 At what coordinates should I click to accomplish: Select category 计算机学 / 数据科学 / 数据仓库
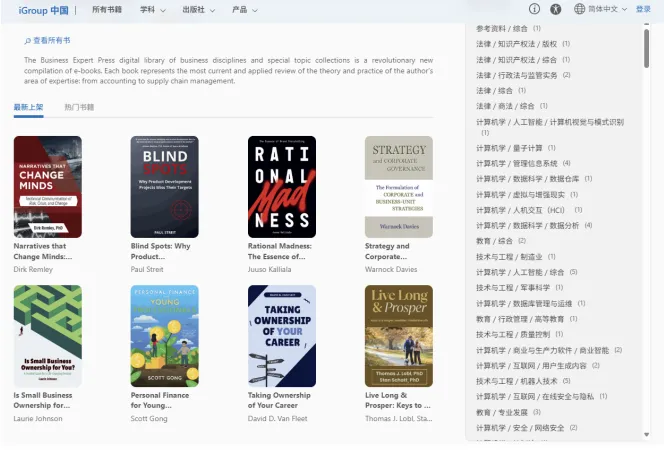(534, 179)
